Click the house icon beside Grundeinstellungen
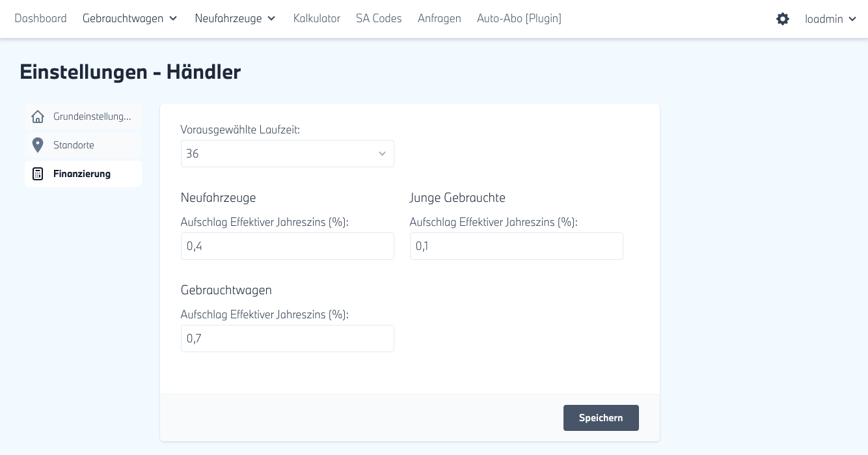The width and height of the screenshot is (868, 455). click(38, 117)
